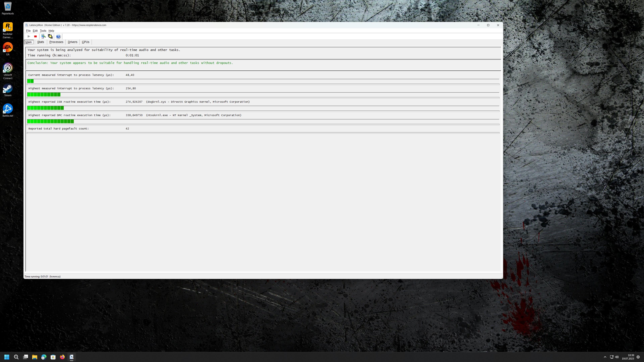Expand hidden system tray icons chevron
This screenshot has width=644, height=362.
tap(605, 357)
